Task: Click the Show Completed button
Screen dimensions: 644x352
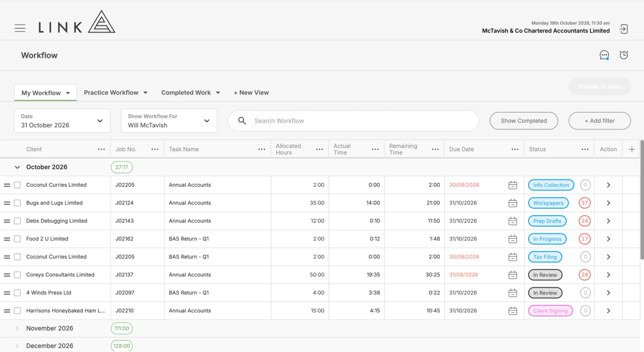Action: (x=524, y=121)
